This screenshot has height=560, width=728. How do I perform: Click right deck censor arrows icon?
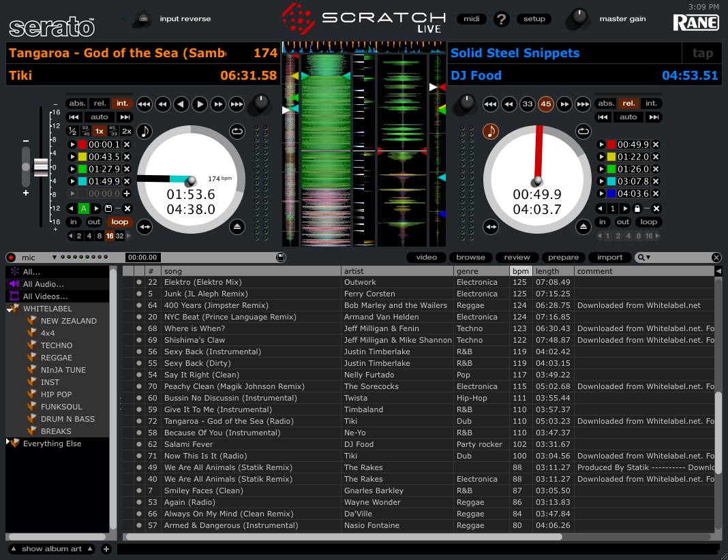[491, 227]
